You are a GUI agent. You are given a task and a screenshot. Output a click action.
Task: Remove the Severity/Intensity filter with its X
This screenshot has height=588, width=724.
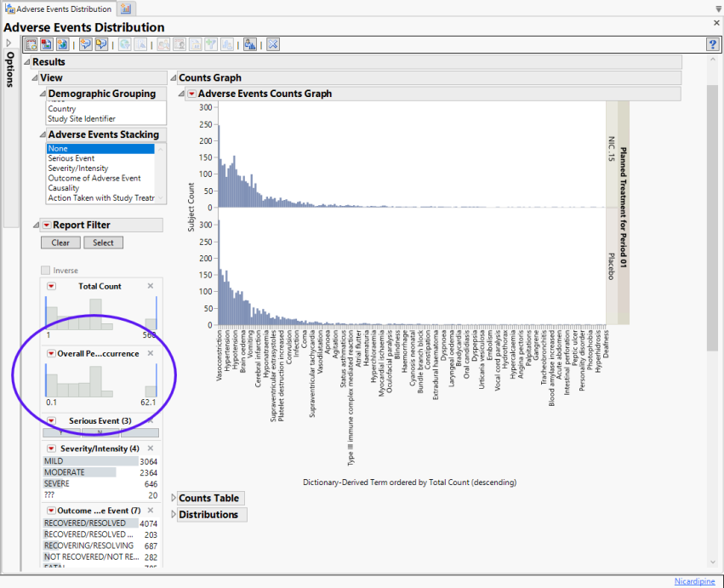[x=151, y=448]
